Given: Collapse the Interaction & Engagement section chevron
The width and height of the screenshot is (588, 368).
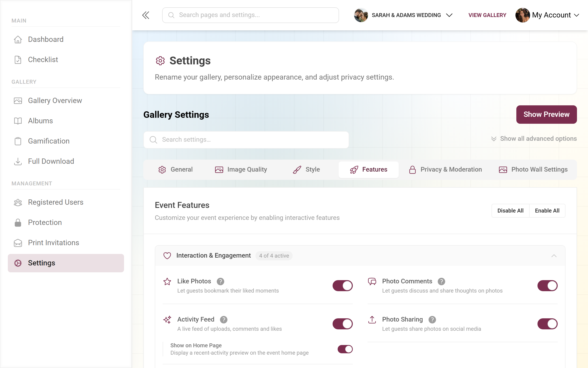Looking at the screenshot, I should [x=554, y=256].
